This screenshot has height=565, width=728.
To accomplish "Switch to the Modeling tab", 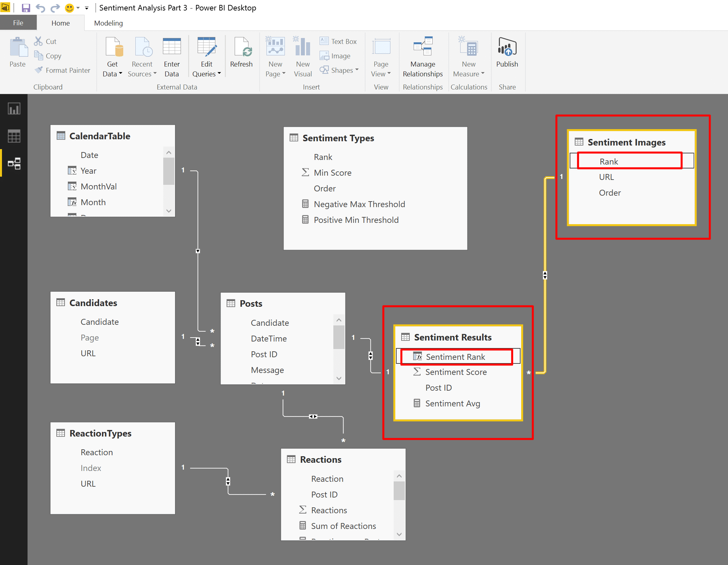I will pyautogui.click(x=108, y=23).
